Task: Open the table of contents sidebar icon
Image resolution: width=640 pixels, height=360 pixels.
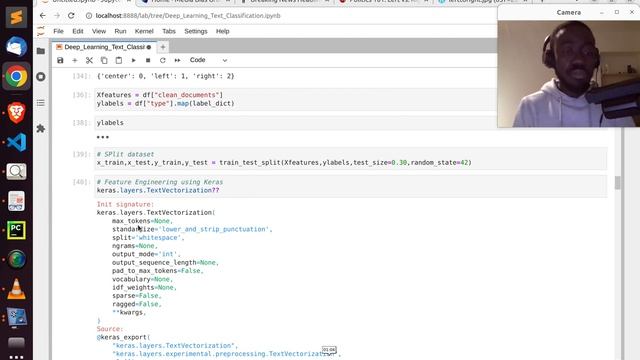Action: (41, 102)
